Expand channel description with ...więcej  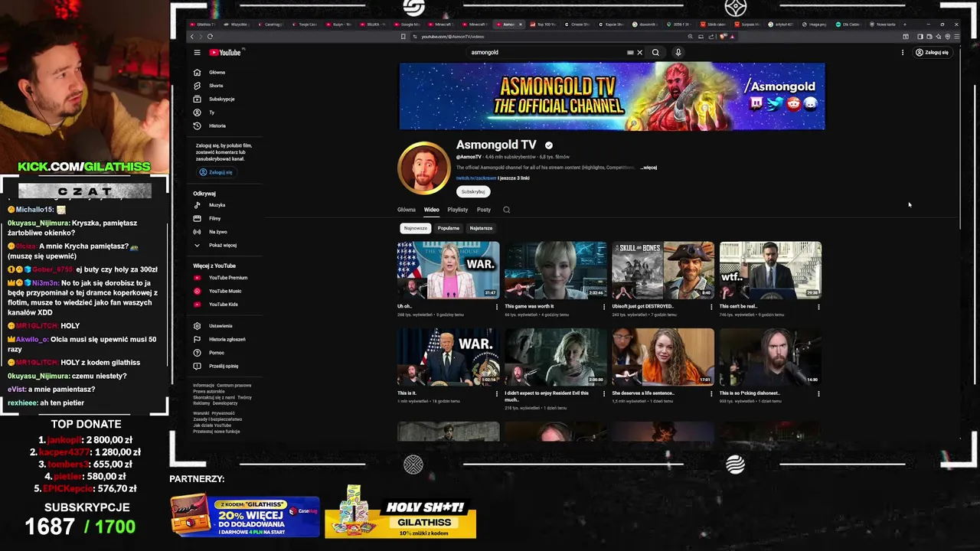[x=648, y=168]
